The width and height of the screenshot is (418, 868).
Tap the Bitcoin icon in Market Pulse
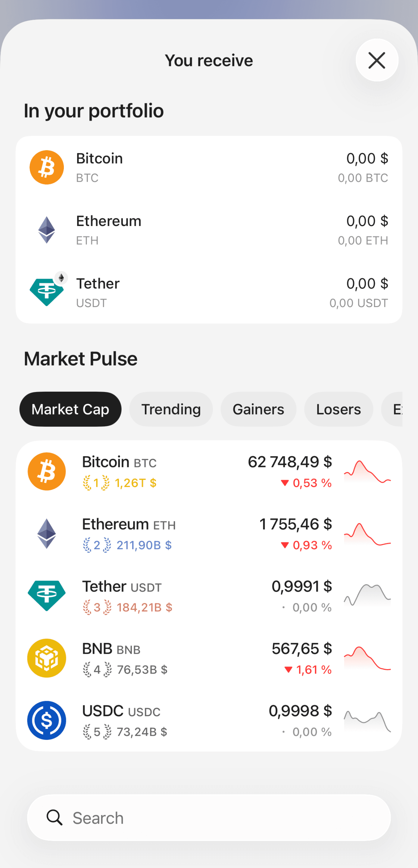click(46, 471)
